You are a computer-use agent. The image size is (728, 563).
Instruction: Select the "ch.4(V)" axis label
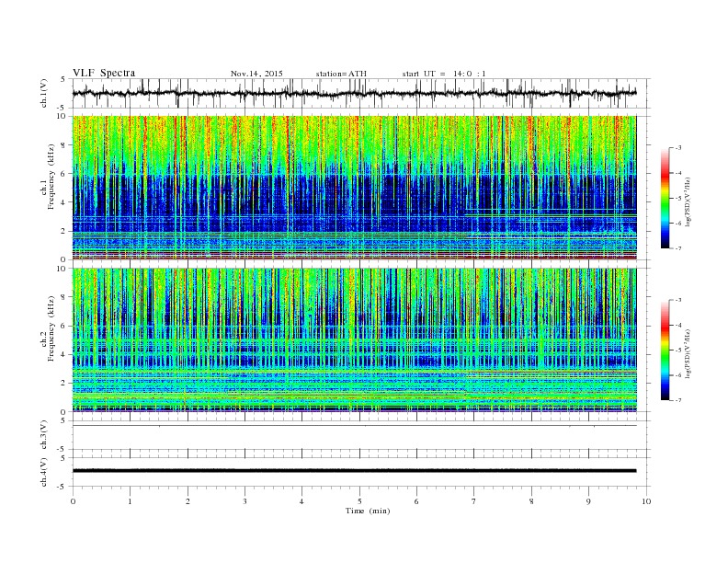44,472
